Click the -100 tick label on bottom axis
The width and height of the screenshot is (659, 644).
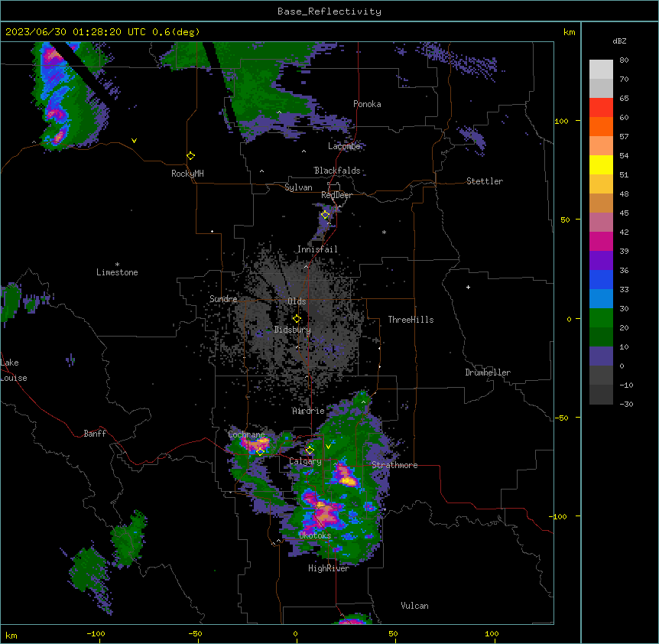pos(96,633)
